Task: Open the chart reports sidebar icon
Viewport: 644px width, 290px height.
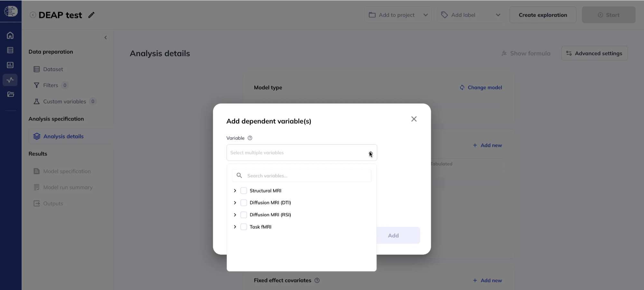Action: point(10,65)
